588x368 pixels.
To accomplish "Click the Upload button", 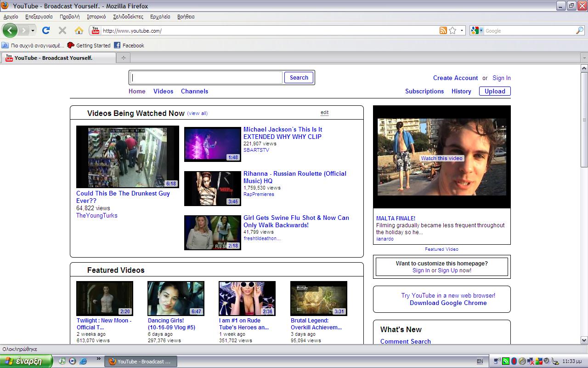I will pos(495,91).
